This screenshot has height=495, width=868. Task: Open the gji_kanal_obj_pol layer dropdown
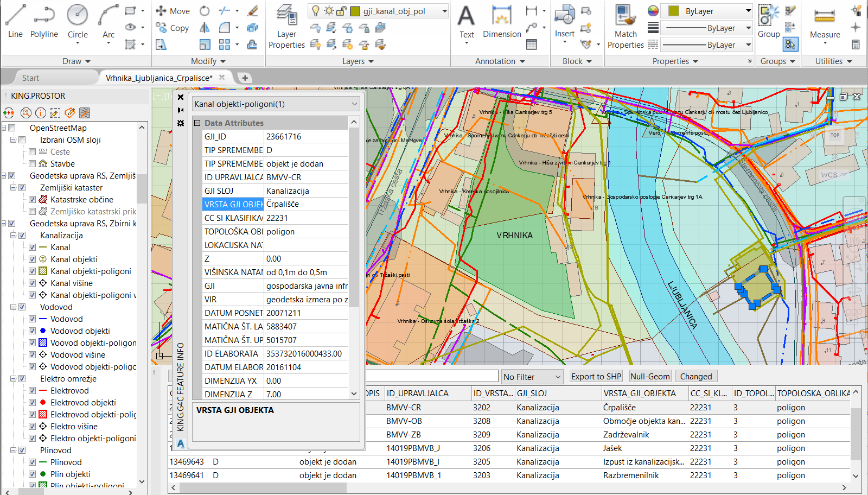click(444, 11)
